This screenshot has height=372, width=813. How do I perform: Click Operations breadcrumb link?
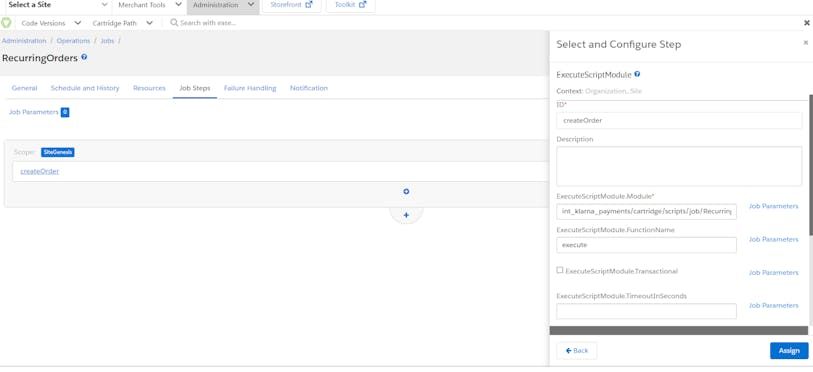coord(73,40)
